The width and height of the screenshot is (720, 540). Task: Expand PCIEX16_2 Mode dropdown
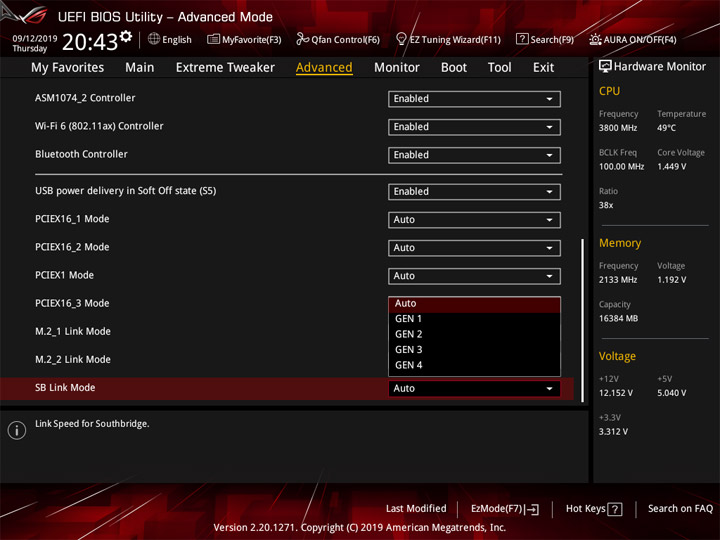coord(474,248)
